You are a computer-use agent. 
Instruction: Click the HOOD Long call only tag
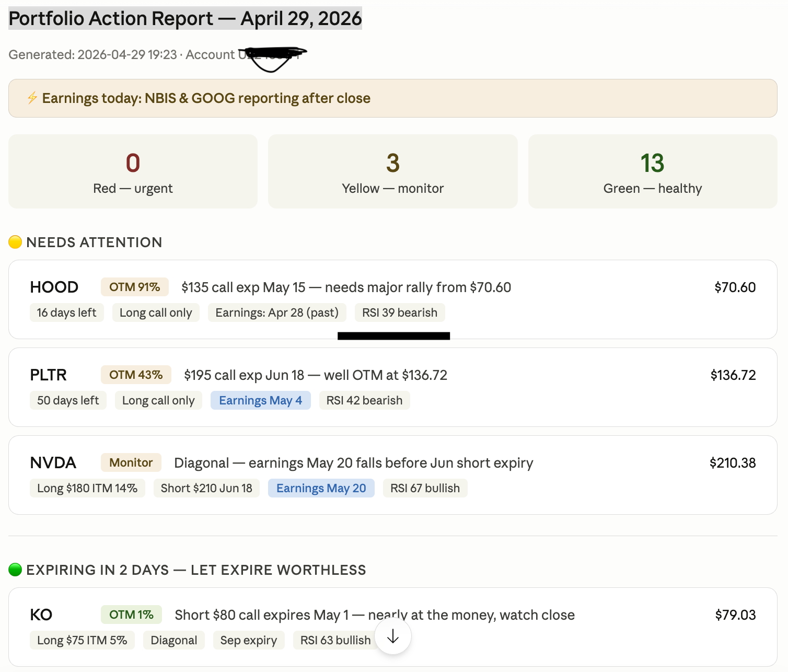156,312
